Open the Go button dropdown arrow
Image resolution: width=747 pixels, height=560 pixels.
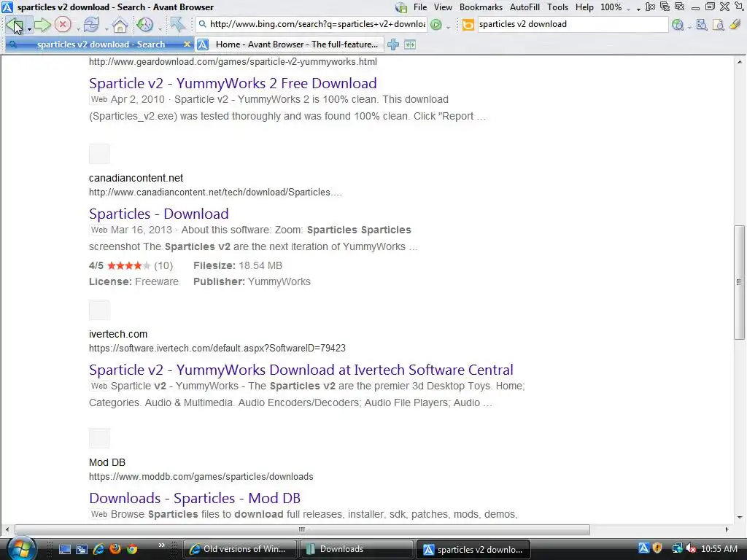(449, 28)
